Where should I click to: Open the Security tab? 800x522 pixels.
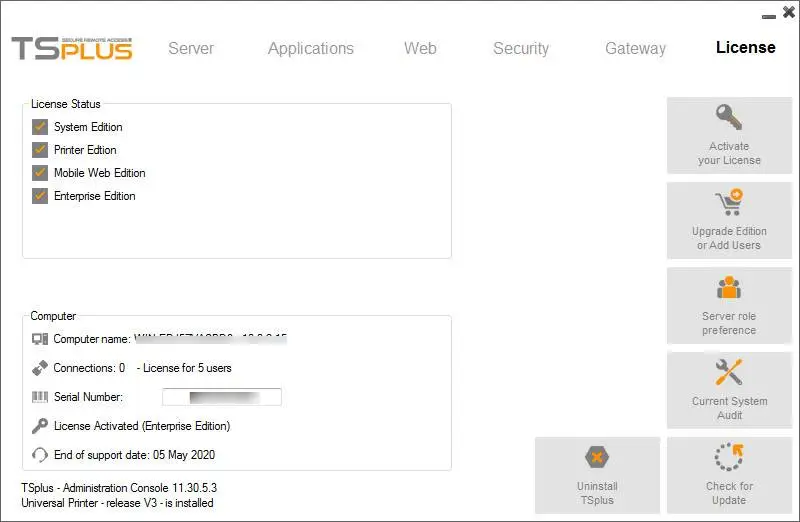521,48
